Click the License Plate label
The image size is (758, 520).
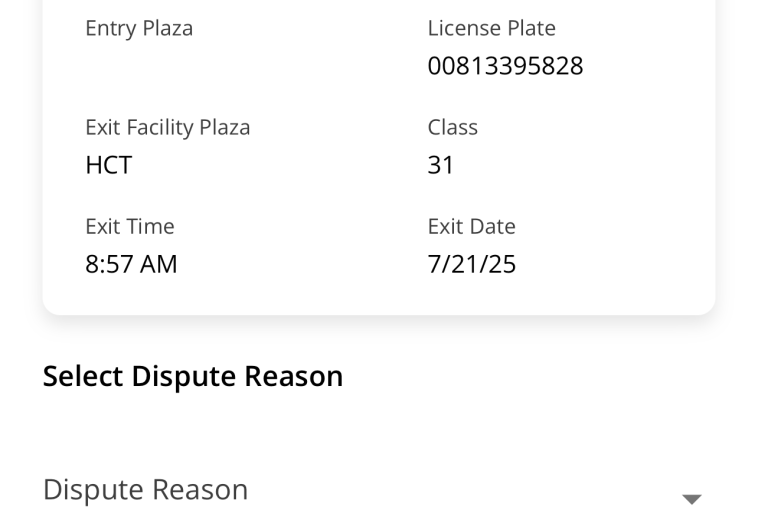coord(491,28)
